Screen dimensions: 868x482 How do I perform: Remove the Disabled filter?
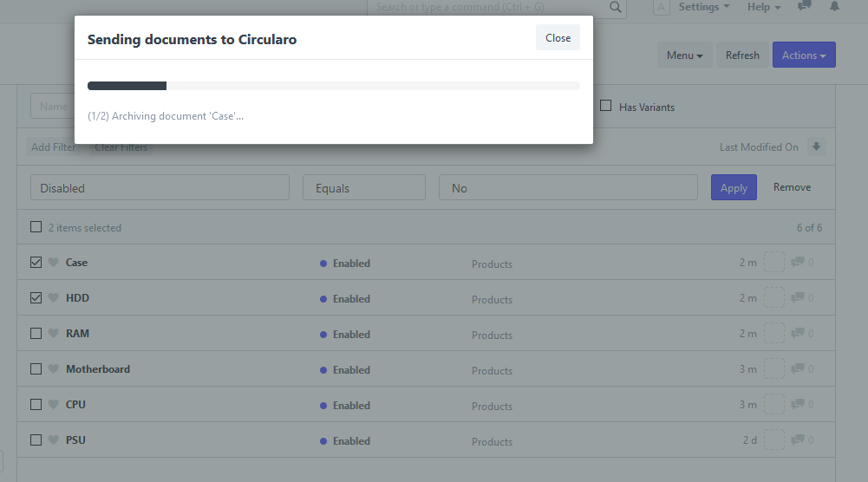(793, 187)
